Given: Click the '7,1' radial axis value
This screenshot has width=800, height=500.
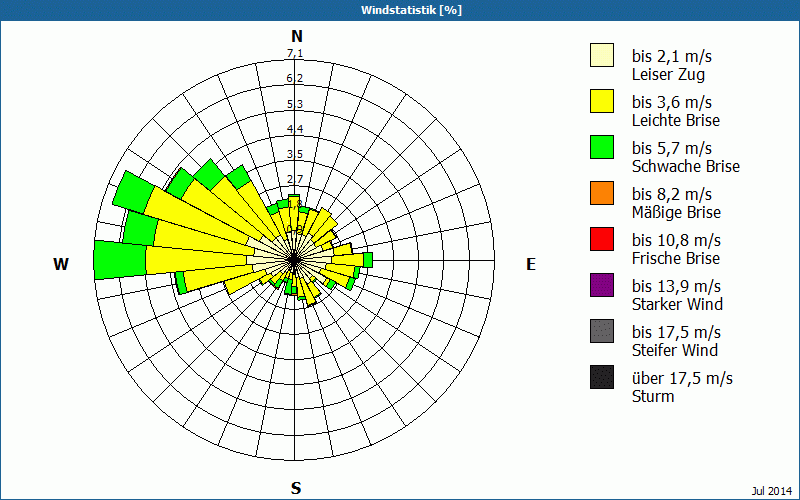Looking at the screenshot, I should pos(295,54).
